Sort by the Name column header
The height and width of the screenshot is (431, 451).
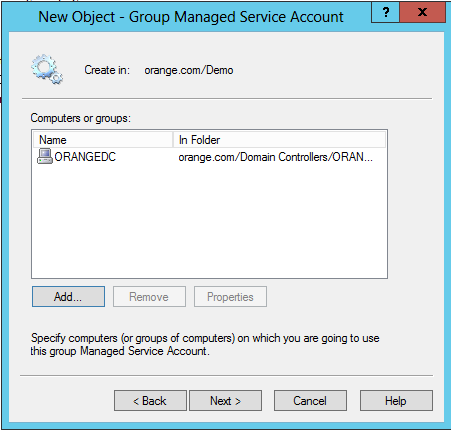pyautogui.click(x=103, y=140)
